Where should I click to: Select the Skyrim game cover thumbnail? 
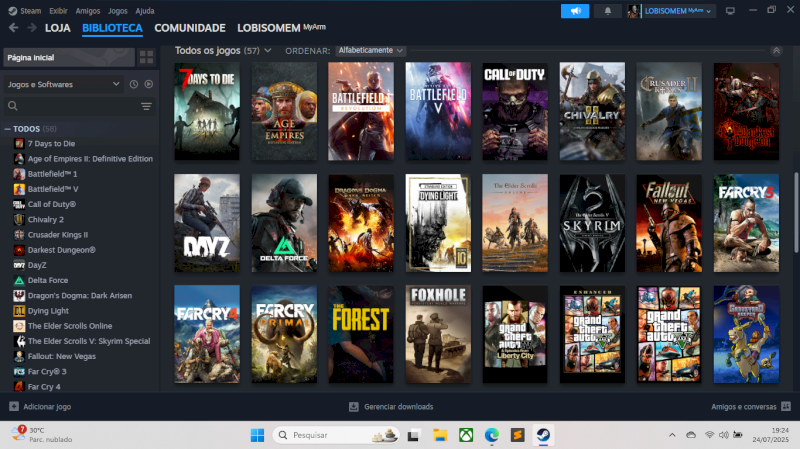tap(592, 223)
